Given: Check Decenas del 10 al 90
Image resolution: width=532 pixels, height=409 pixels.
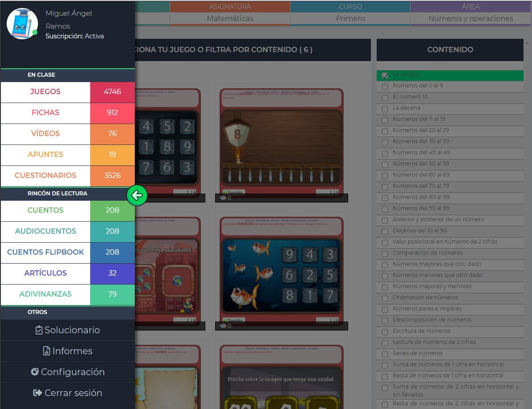Looking at the screenshot, I should [385, 231].
